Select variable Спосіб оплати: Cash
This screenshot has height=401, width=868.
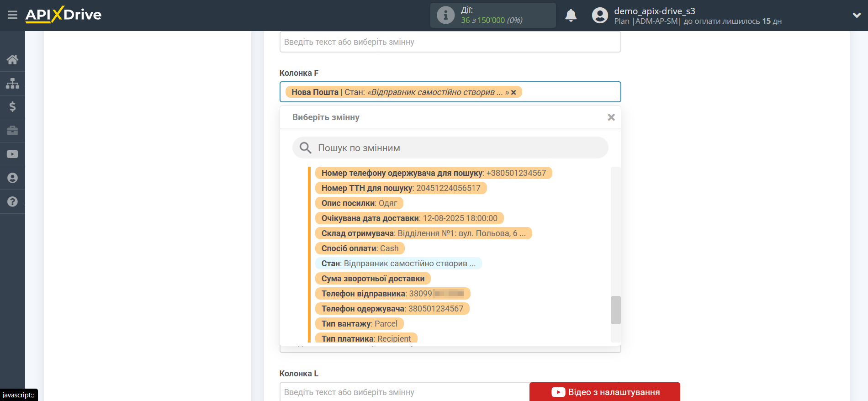[360, 248]
